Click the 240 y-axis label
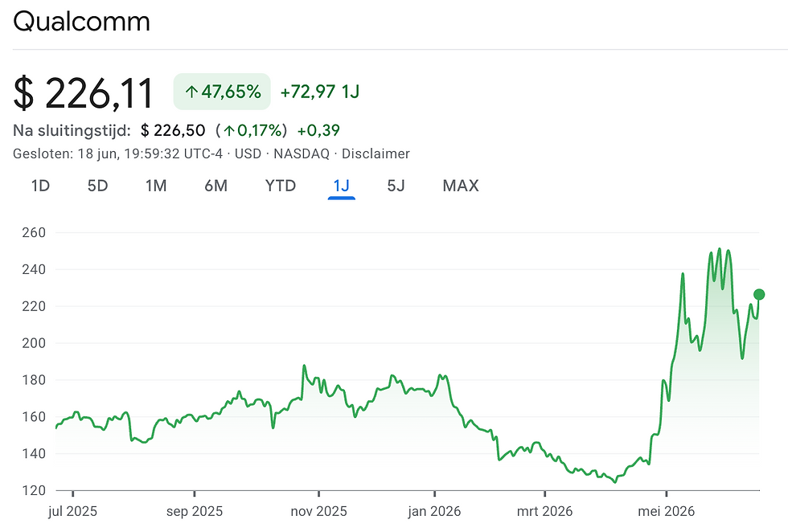788x532 pixels. (34, 270)
